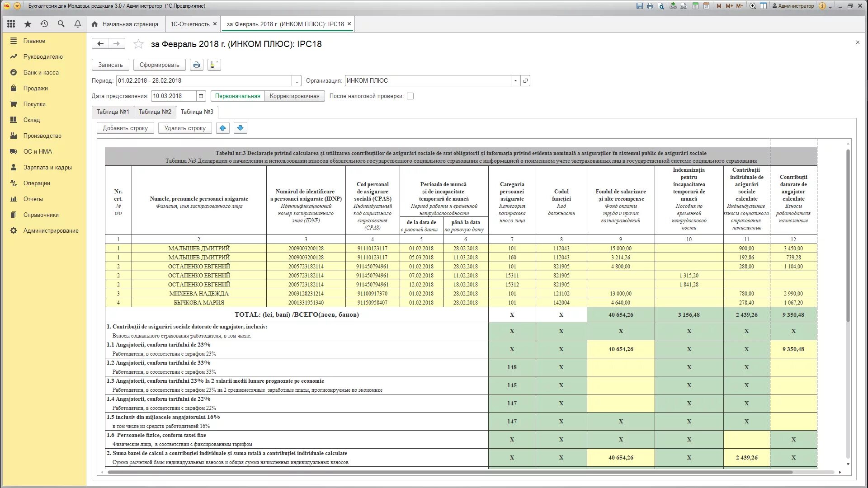Open the date picker for Дата представления

point(201,96)
